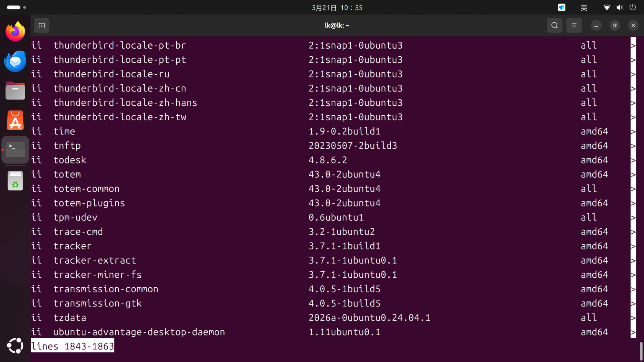Click the 'tracker-extract' package name
Screen dimensions: 644x362
(x=95, y=260)
